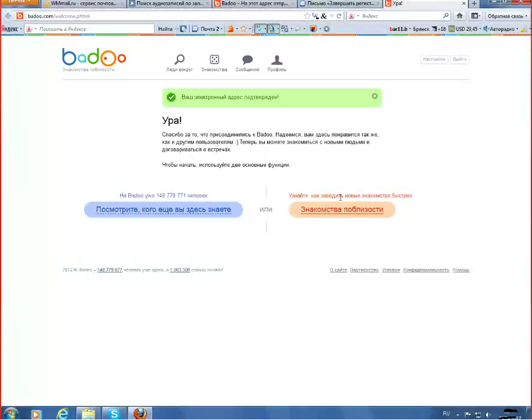Go to browser home page
Viewport: 532px width, 420px height.
pos(460,16)
